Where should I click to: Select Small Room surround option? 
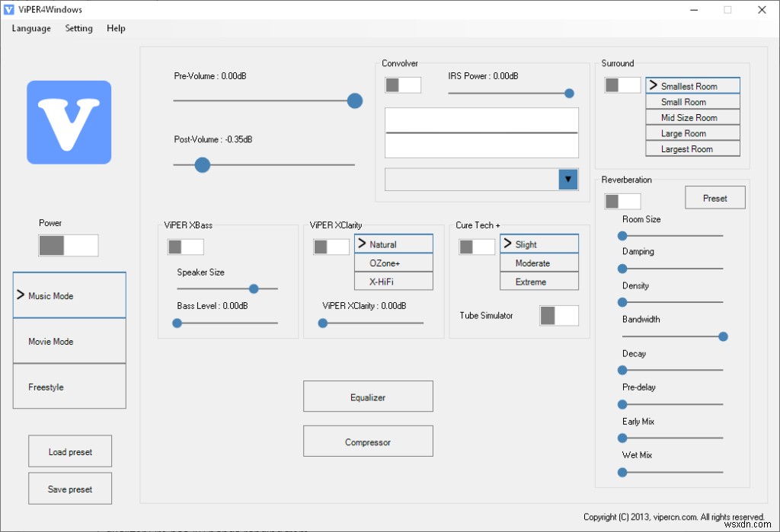(x=693, y=101)
